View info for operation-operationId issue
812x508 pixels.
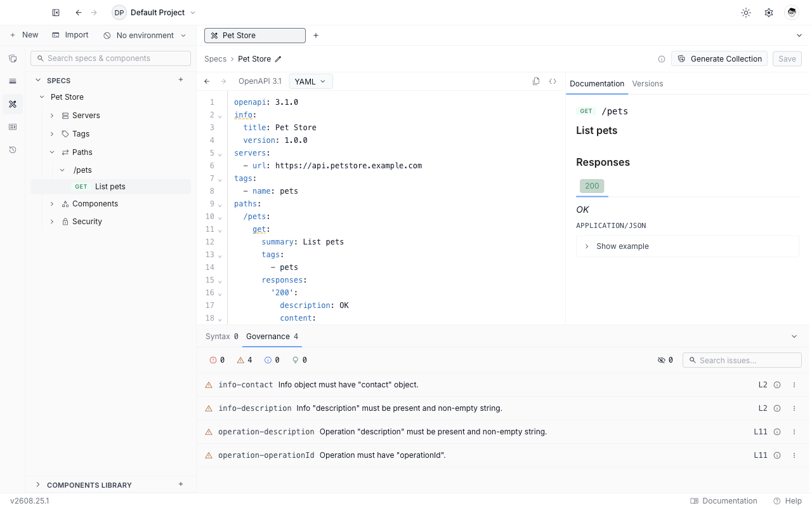tap(777, 455)
